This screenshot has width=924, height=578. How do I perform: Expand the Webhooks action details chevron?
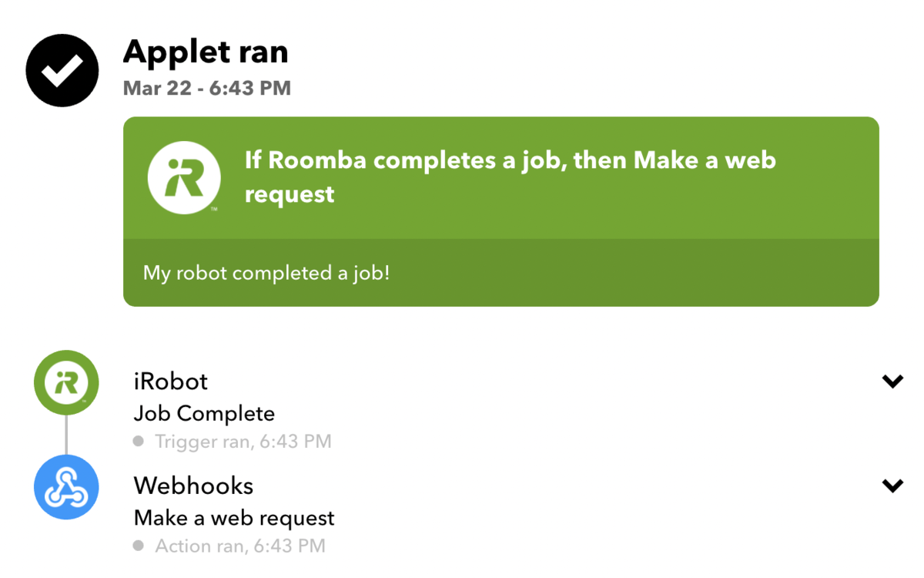pos(892,486)
